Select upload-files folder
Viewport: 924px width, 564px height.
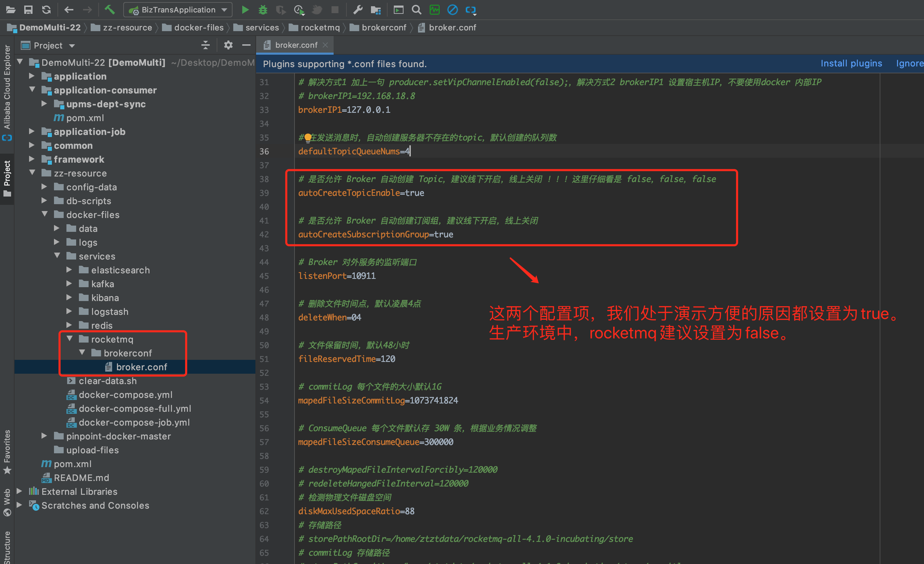pos(92,449)
